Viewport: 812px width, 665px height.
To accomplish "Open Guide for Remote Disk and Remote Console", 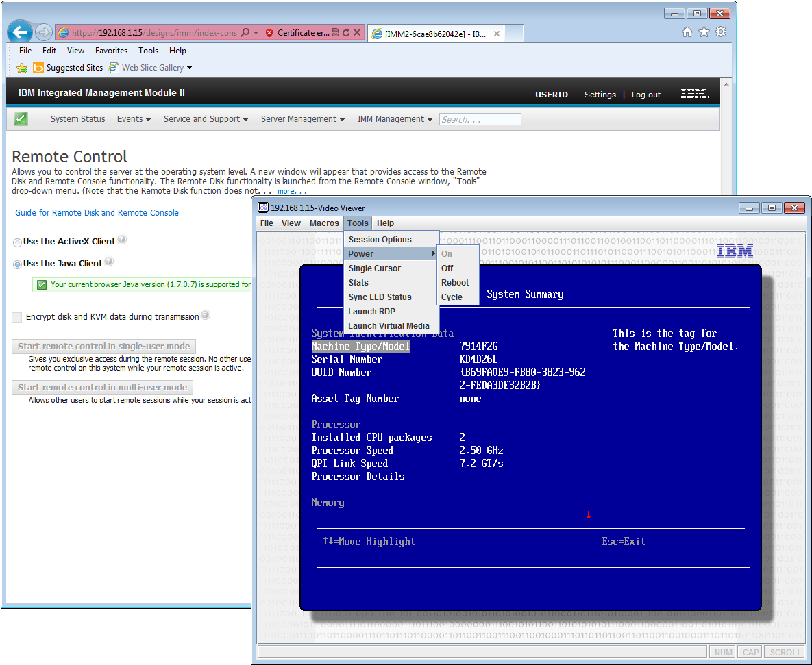I will pos(97,213).
